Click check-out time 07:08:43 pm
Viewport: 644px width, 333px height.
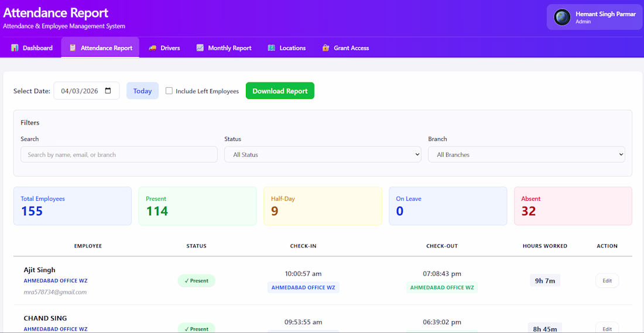pos(442,273)
